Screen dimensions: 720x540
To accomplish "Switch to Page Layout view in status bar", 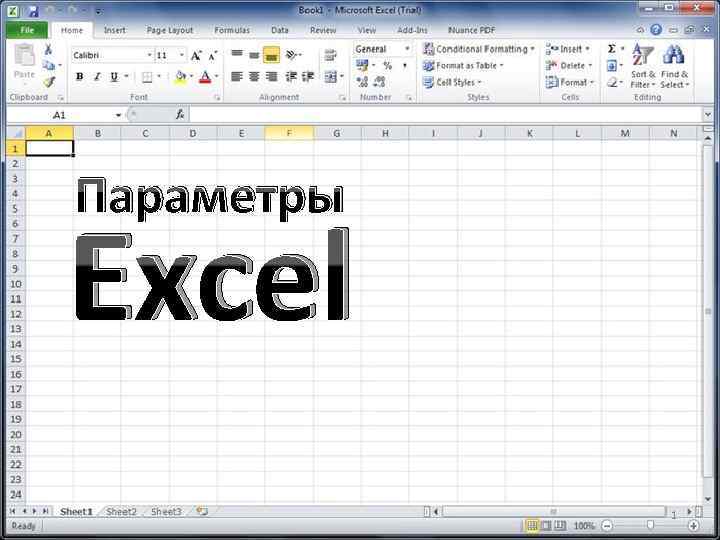I will click(x=546, y=526).
